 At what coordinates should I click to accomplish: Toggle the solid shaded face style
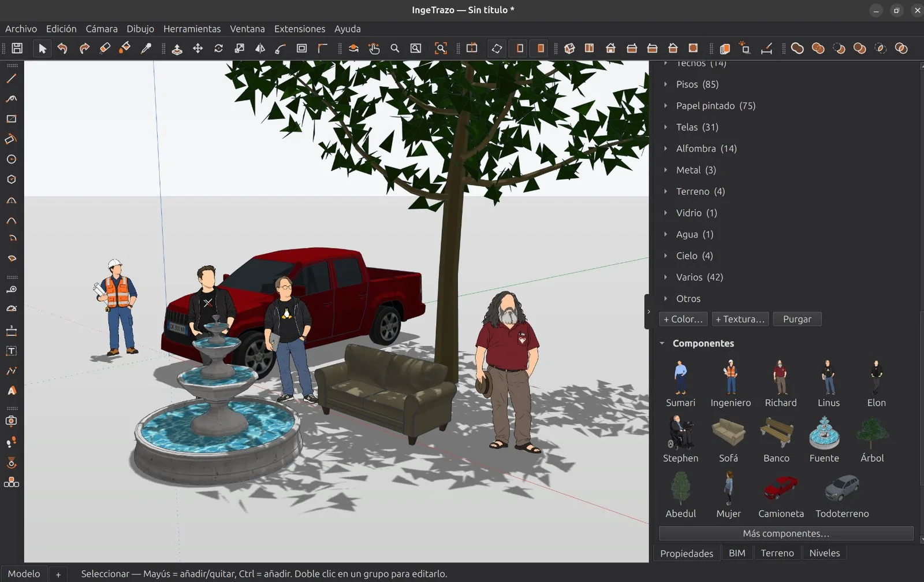(541, 49)
